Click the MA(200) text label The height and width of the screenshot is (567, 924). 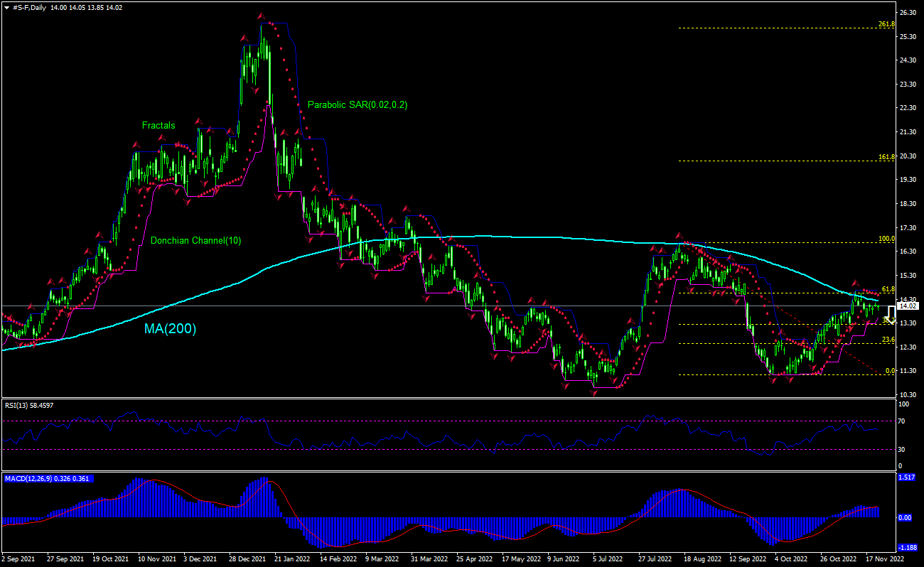point(171,329)
